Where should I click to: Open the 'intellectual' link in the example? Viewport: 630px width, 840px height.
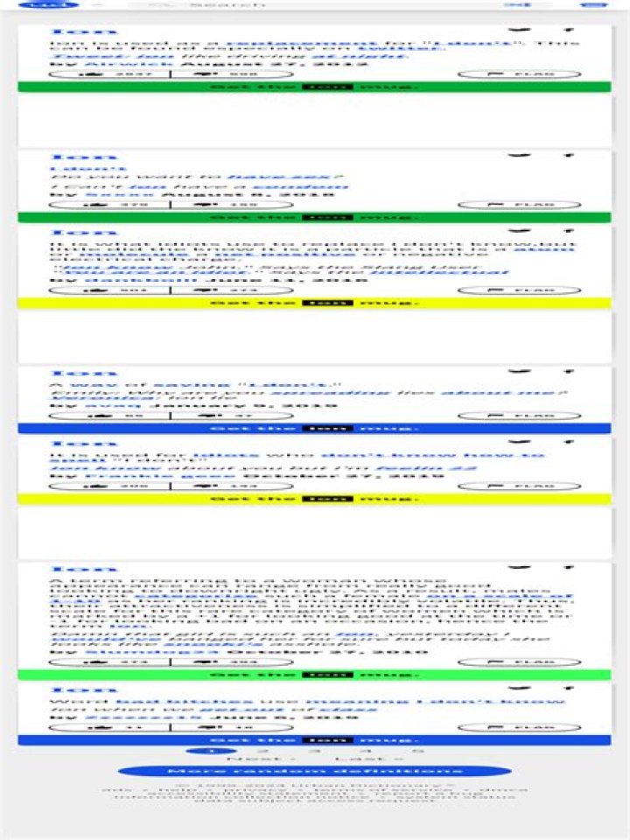(x=439, y=273)
